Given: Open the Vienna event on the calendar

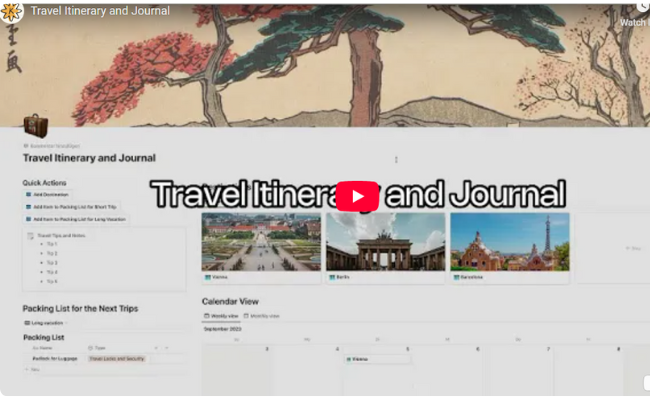Looking at the screenshot, I should [x=378, y=359].
